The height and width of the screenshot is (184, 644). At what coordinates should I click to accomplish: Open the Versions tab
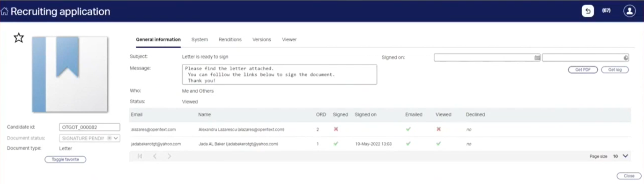(x=262, y=40)
